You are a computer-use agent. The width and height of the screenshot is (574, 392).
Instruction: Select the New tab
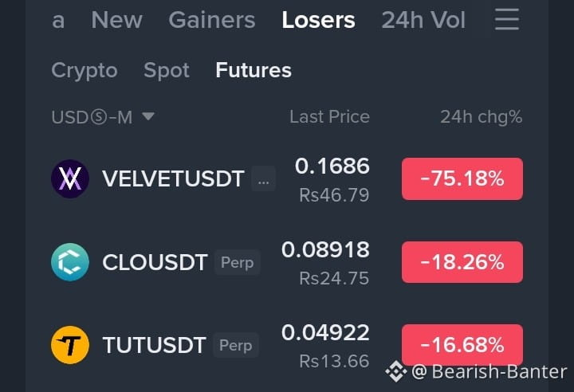pyautogui.click(x=116, y=20)
